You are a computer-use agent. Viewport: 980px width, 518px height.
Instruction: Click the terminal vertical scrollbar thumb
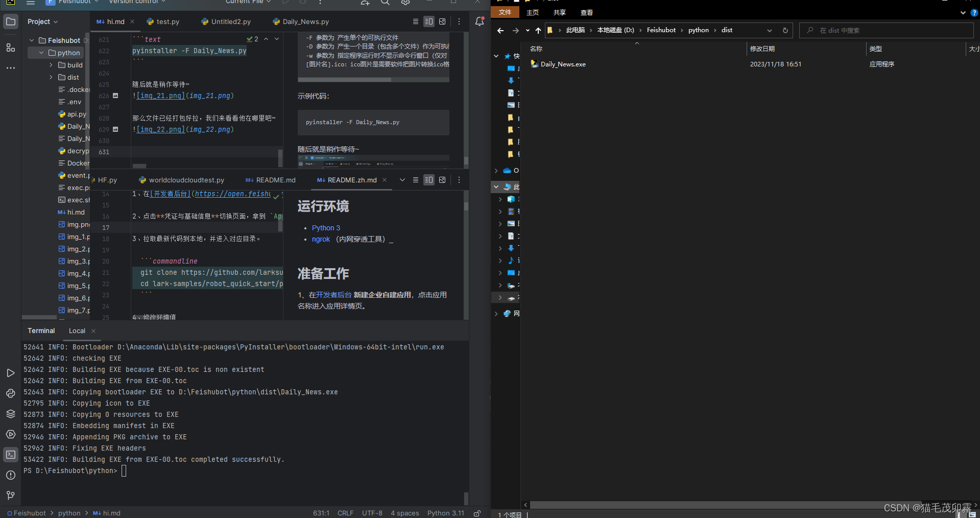[466, 499]
